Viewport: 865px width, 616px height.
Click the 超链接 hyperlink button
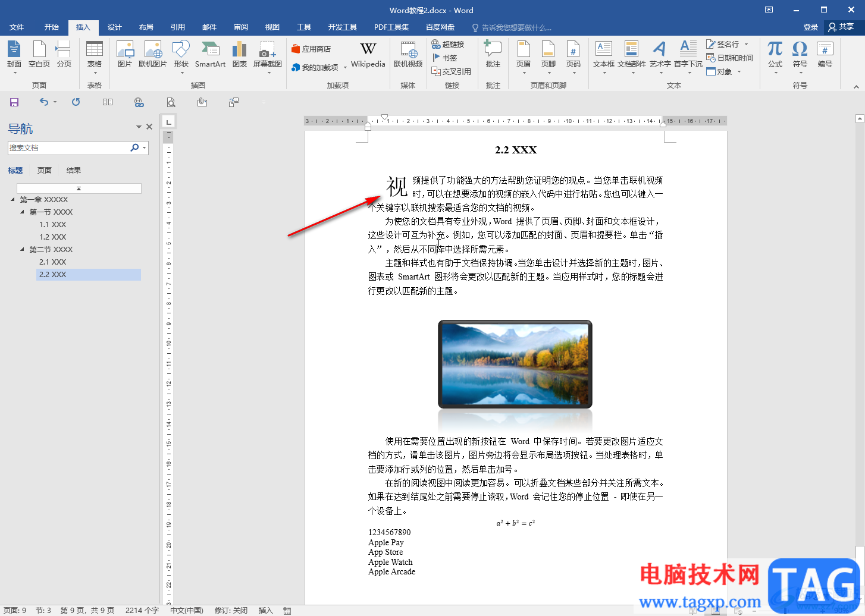[x=448, y=44]
